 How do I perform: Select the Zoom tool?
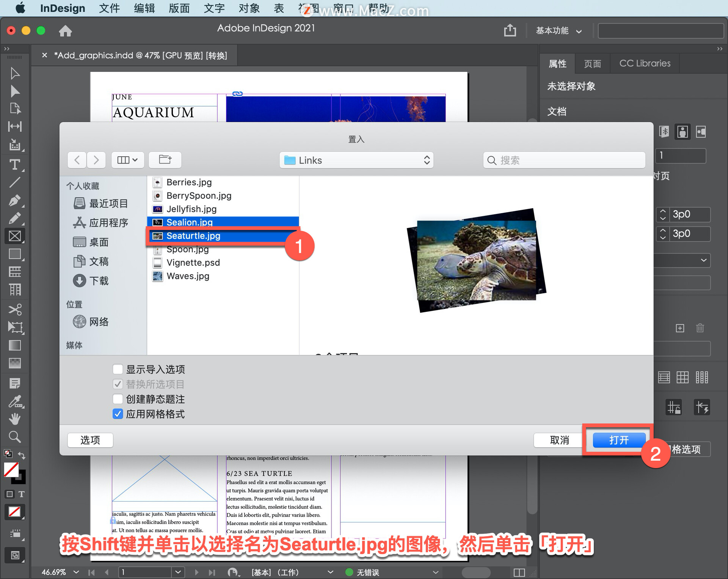point(15,437)
